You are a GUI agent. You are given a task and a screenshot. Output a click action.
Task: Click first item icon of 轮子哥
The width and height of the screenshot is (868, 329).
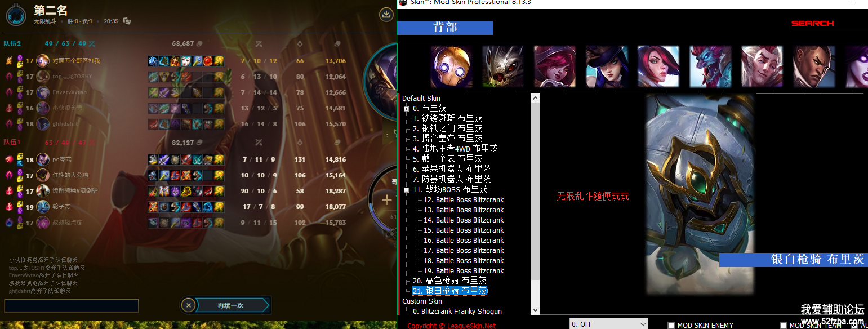153,207
